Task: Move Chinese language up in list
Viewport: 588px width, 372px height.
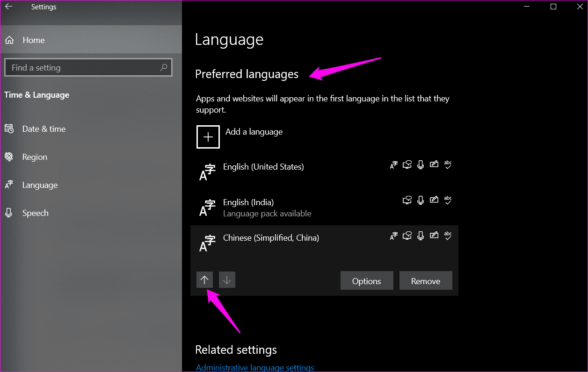Action: tap(204, 280)
